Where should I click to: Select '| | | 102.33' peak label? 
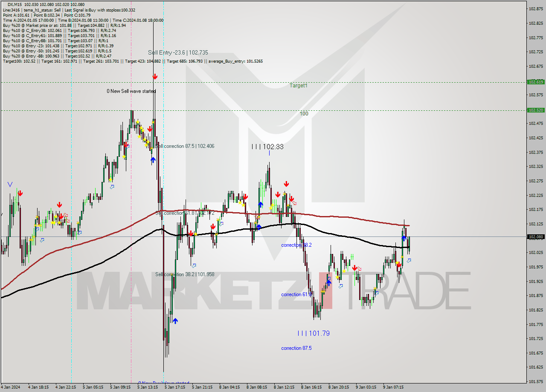point(267,147)
